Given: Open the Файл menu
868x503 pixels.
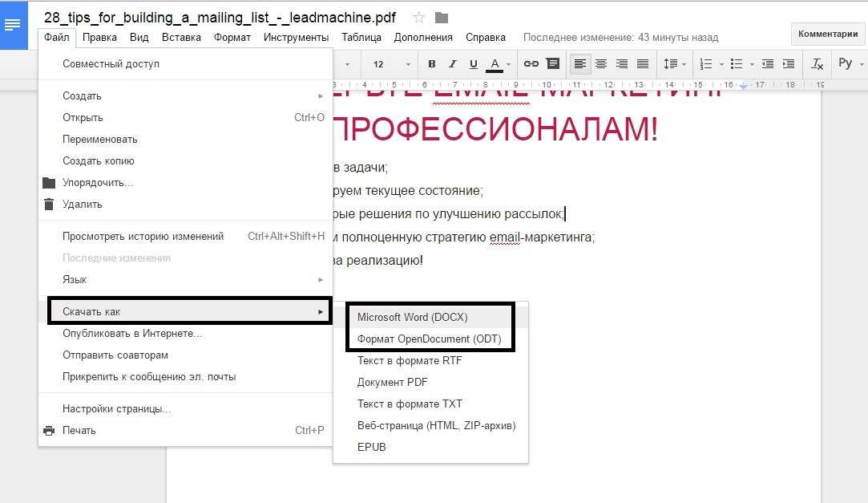Looking at the screenshot, I should pos(56,37).
